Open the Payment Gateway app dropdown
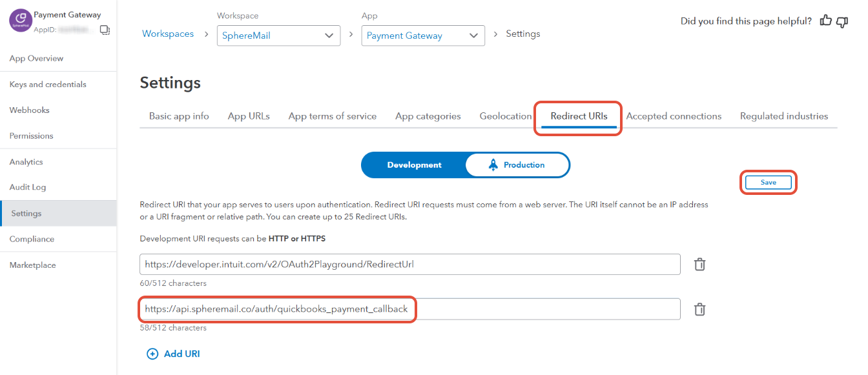 click(x=423, y=35)
